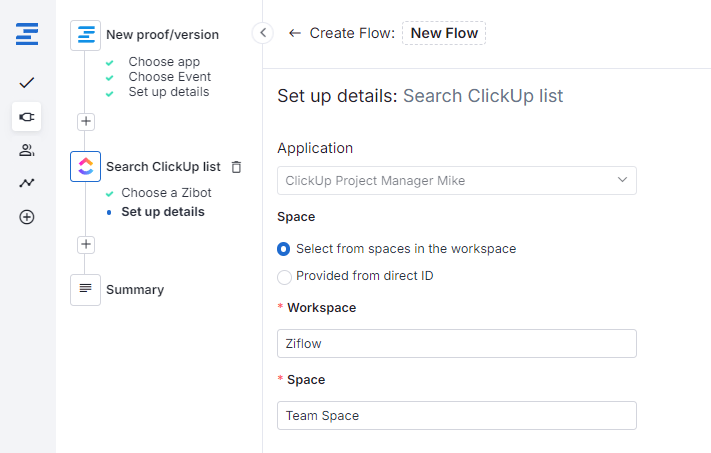The width and height of the screenshot is (711, 453).
Task: Open the analytics chart sidebar icon
Action: (27, 183)
